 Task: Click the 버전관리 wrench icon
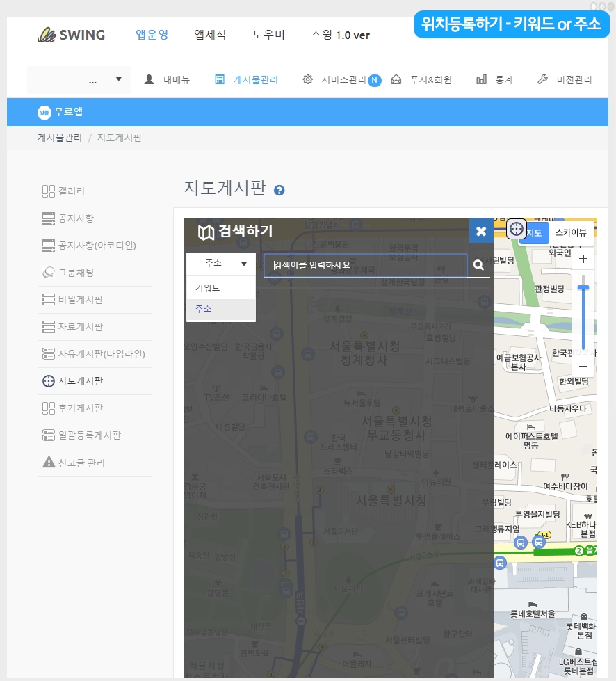pos(542,79)
